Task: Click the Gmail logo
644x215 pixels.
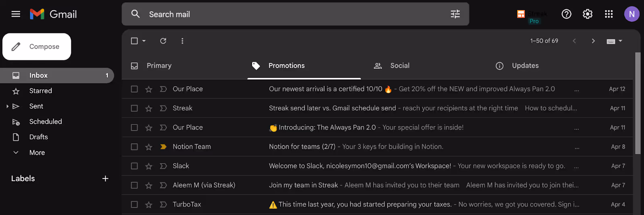Action: (53, 14)
